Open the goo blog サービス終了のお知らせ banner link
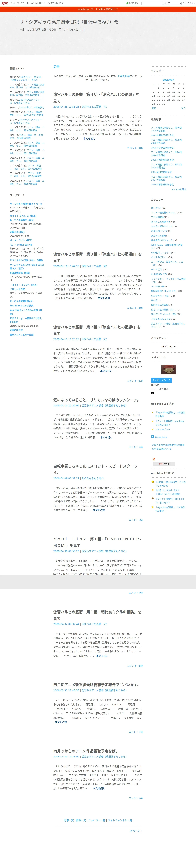This screenshot has width=196, height=868. point(98,9)
